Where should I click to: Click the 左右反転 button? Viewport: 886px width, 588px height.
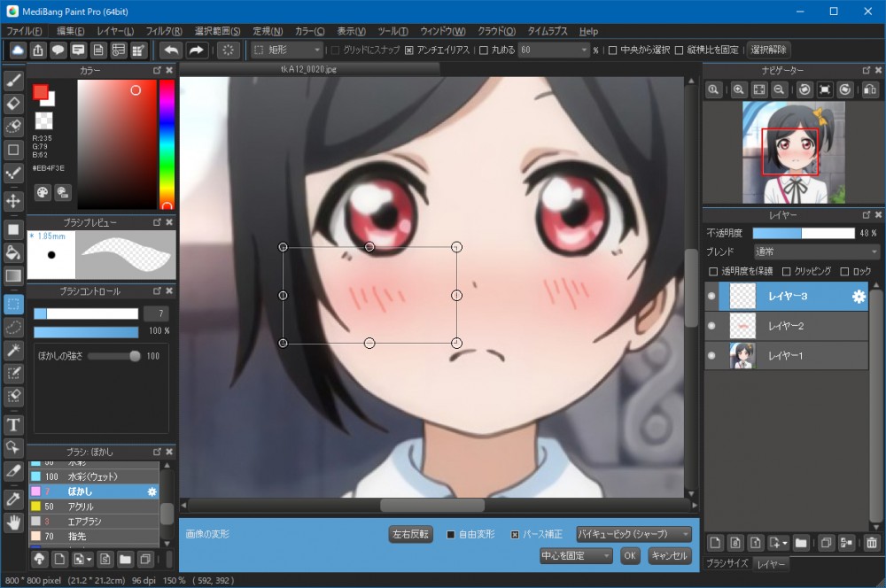[411, 534]
